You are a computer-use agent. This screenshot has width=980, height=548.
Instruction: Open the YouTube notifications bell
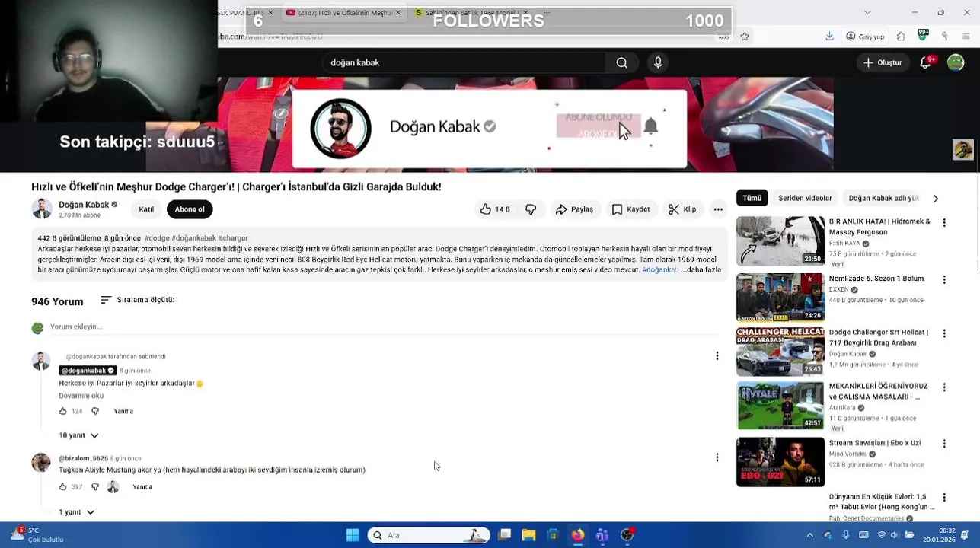pyautogui.click(x=926, y=62)
